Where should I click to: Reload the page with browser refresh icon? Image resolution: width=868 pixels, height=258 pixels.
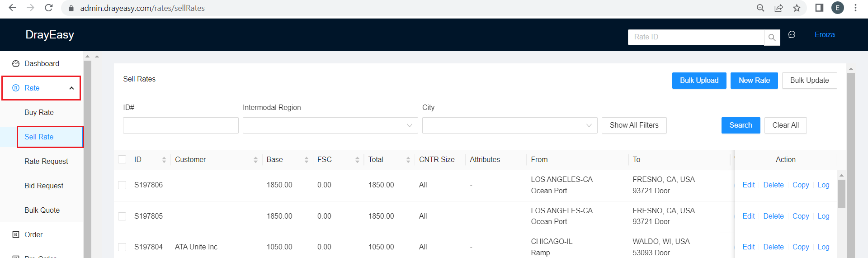click(x=49, y=8)
